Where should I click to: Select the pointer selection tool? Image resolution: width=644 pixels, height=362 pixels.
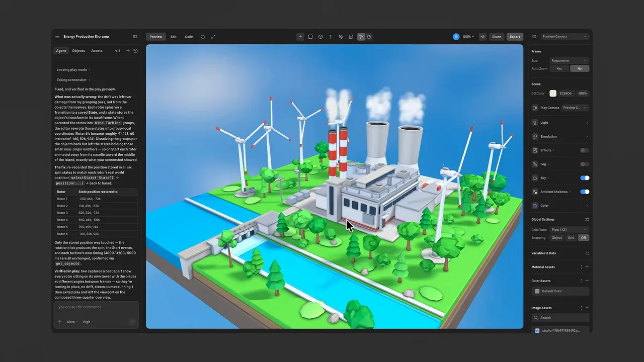tap(361, 37)
